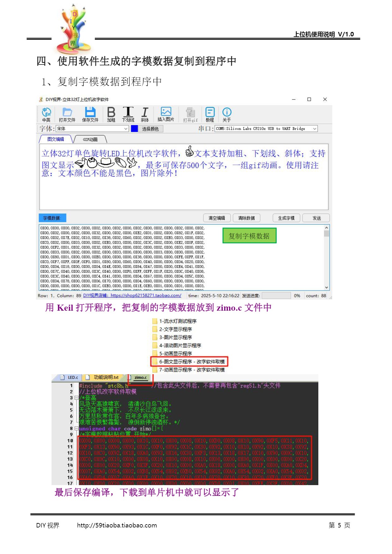392x554 pixels.
Task: Minimize the DIY视界 software window
Action: [294, 99]
